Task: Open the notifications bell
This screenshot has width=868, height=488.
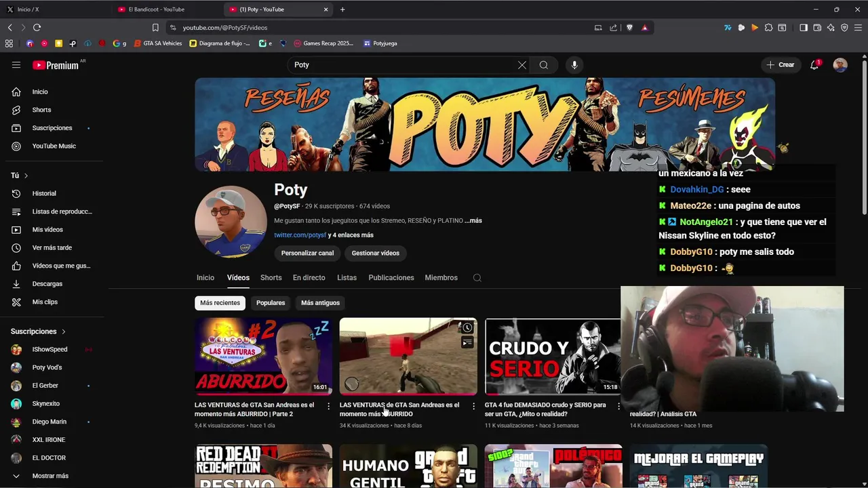Action: click(x=814, y=65)
